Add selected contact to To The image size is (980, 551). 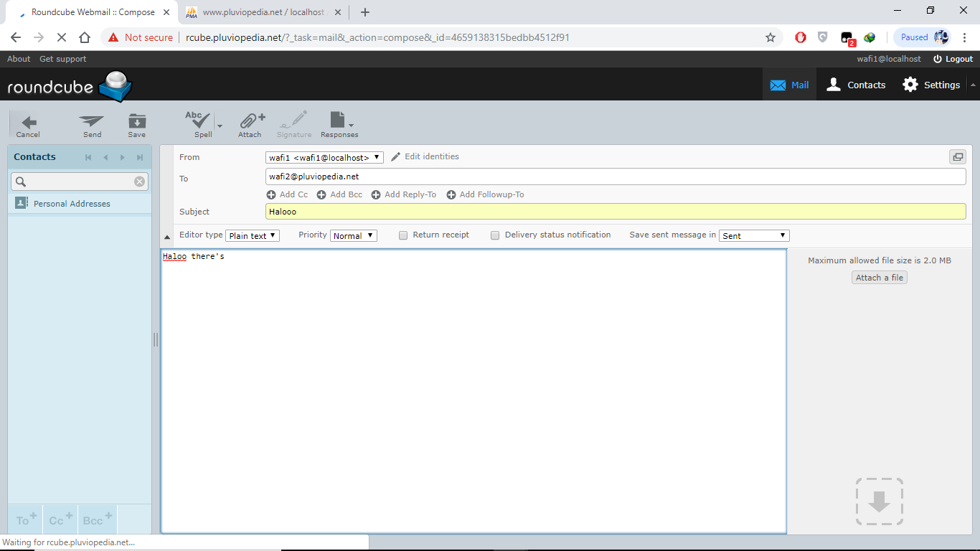27,518
